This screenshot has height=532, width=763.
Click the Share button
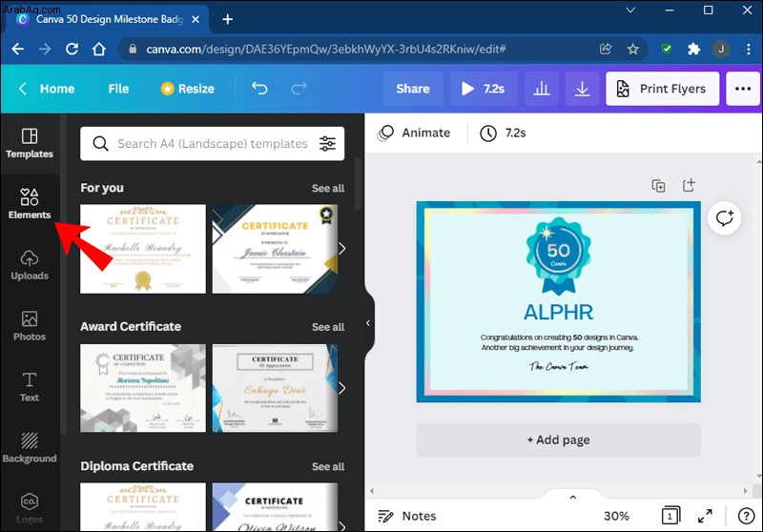[x=413, y=89]
